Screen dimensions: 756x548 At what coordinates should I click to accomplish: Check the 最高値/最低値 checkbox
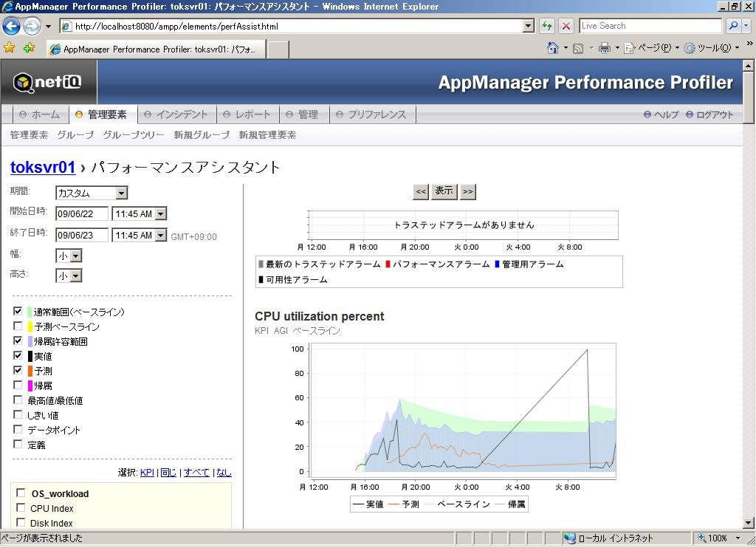pos(18,400)
